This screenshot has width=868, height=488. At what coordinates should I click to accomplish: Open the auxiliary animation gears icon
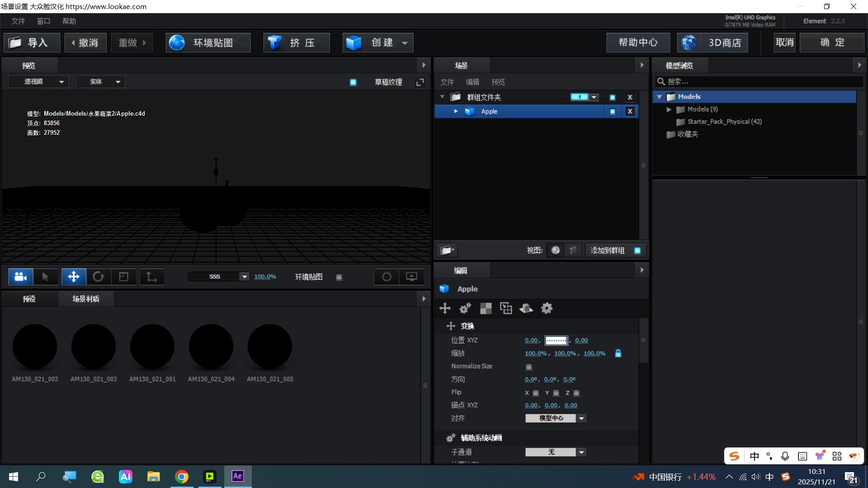coord(465,308)
